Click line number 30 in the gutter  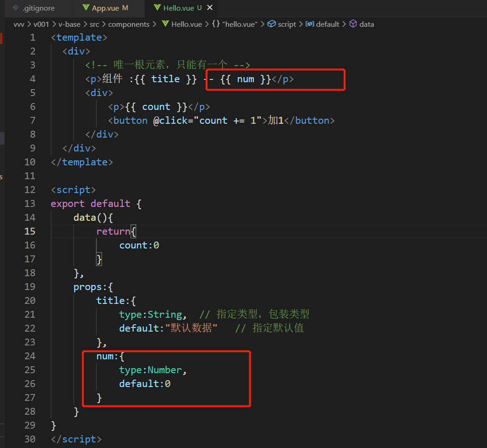coord(30,439)
